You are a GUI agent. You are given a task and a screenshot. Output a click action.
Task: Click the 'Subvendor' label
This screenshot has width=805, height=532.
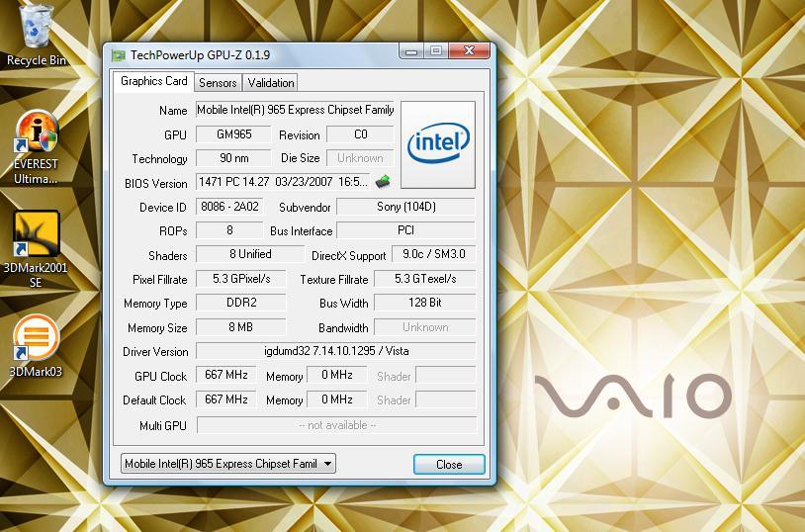(305, 208)
